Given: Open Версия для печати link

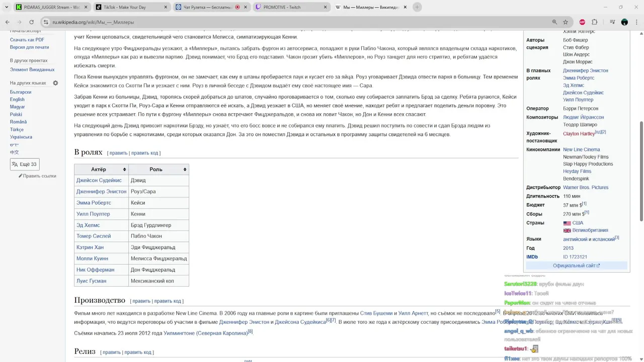Looking at the screenshot, I should tap(29, 47).
